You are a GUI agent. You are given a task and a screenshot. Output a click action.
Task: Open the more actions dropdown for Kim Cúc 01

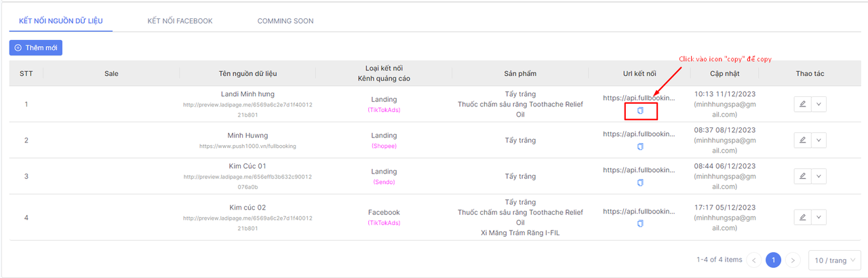click(818, 176)
